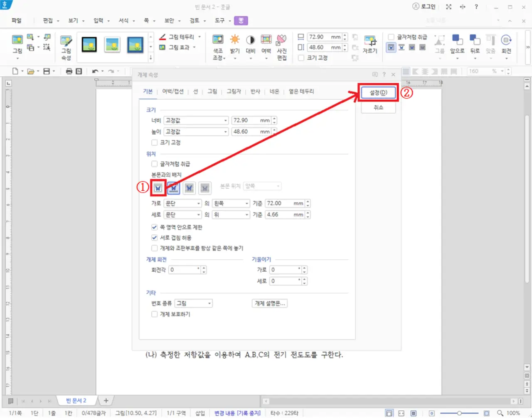The height and width of the screenshot is (418, 532).
Task: Open the contrast (대비) tool
Action: pos(250,44)
